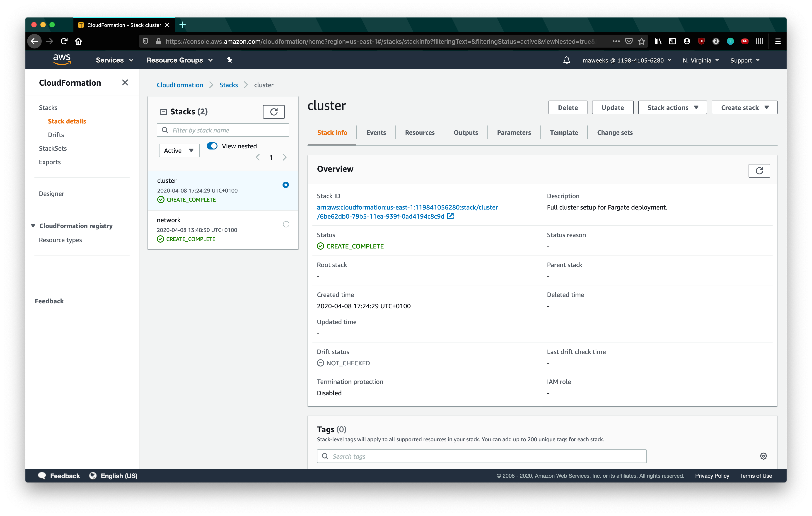Open a new browser tab
This screenshot has height=516, width=812.
pos(182,25)
